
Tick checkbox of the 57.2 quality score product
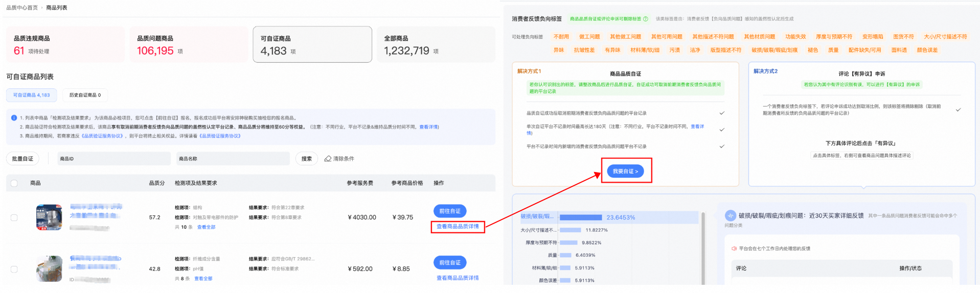[14, 217]
